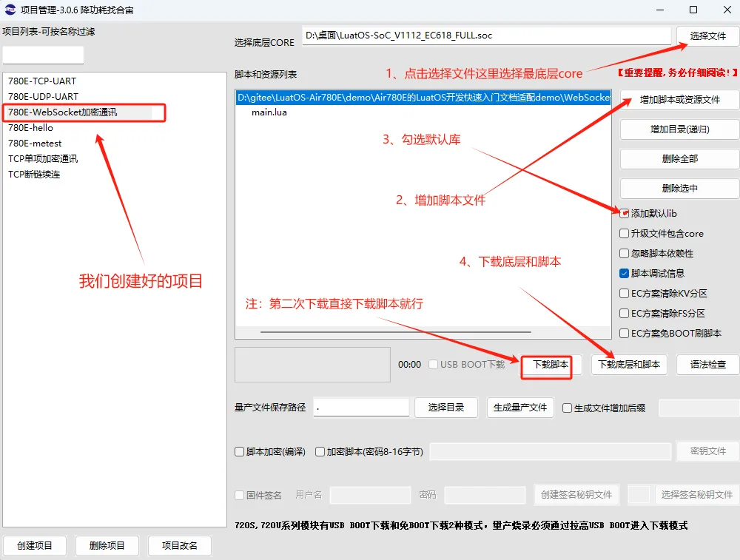The width and height of the screenshot is (740, 560).
Task: Click 量产文件保存路径 input field
Action: tap(361, 408)
